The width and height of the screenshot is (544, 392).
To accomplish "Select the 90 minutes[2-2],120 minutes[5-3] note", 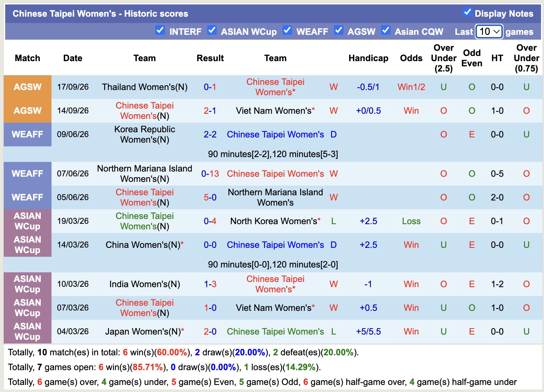I will [x=273, y=154].
